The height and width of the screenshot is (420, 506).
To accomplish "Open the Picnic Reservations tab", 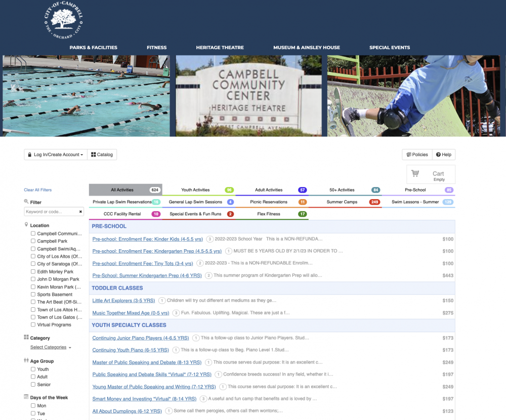I will (272, 202).
